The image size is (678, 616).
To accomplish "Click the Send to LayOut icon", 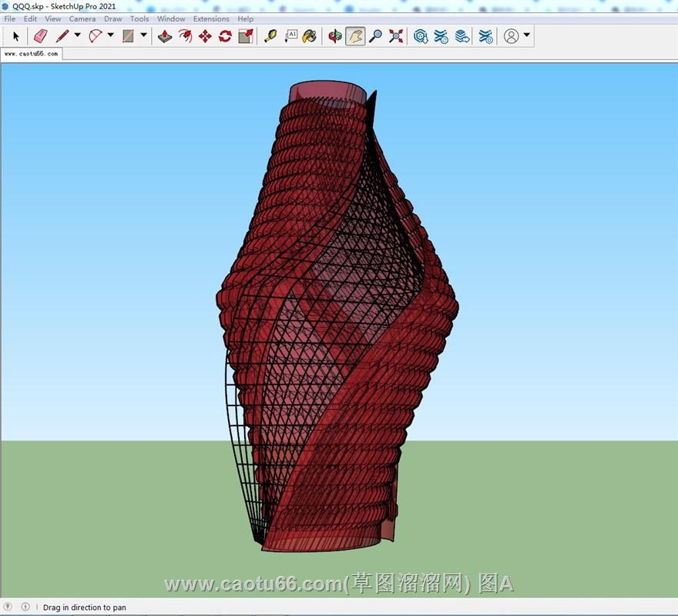I will click(x=462, y=36).
